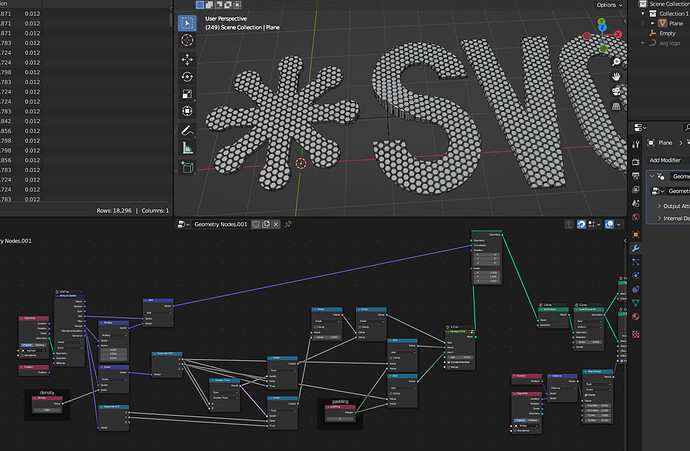690x451 pixels.
Task: Activate the 3D Cursor tool
Action: (x=187, y=40)
